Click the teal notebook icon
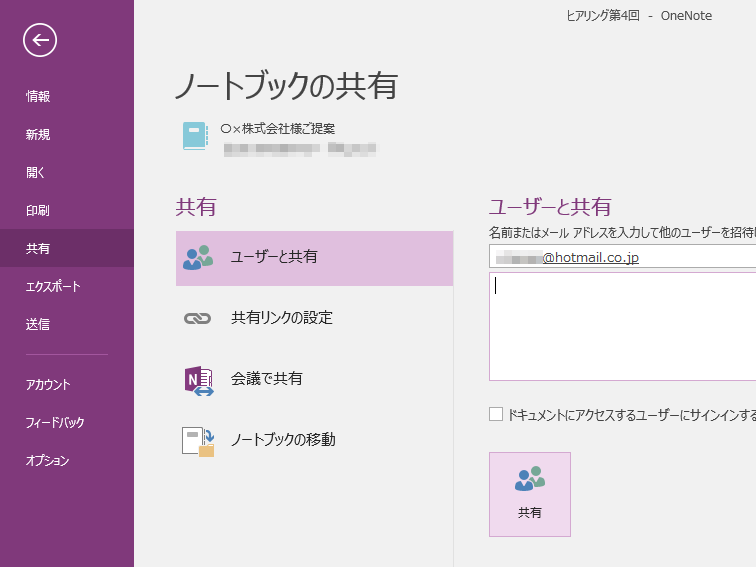The width and height of the screenshot is (756, 567). coord(195,136)
